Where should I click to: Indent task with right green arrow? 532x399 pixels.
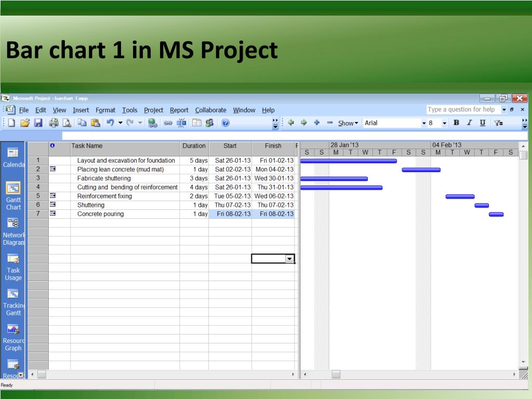303,123
